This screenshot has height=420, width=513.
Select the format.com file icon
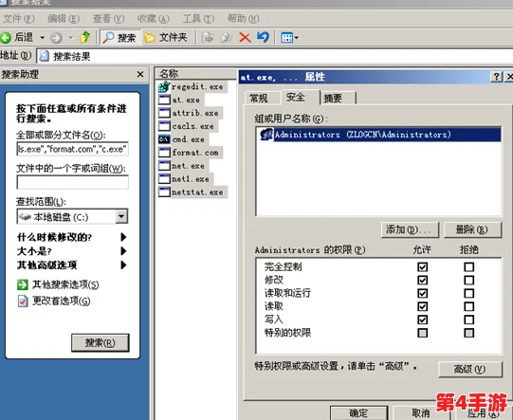[164, 153]
